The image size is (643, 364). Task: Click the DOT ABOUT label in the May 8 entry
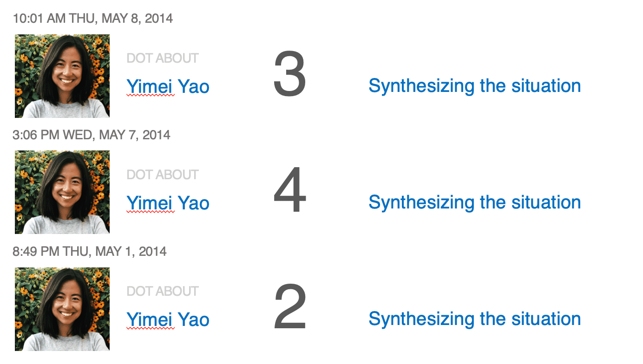coord(163,58)
